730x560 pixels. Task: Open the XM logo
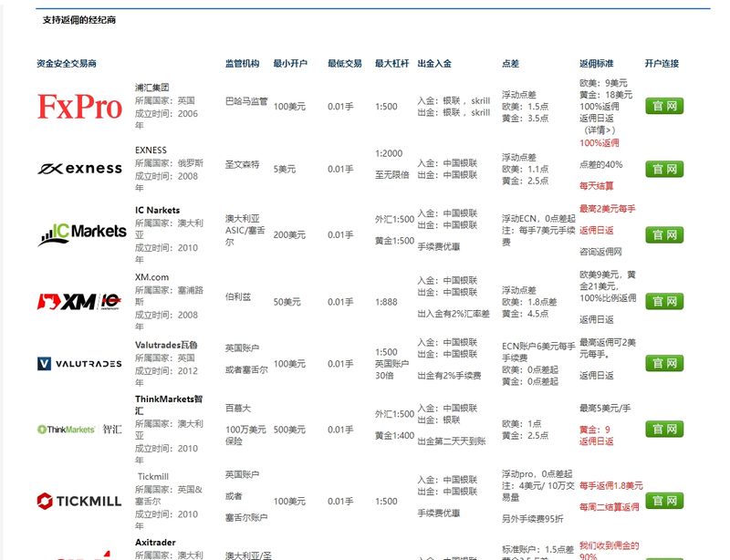[79, 302]
